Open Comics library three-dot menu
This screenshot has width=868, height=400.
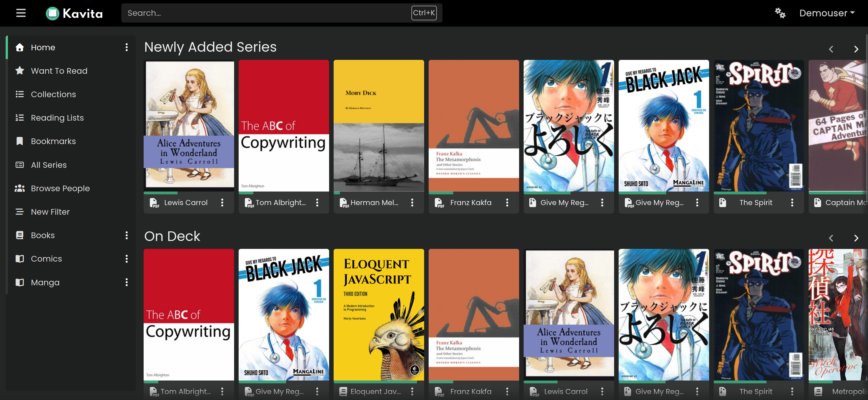[x=127, y=258]
